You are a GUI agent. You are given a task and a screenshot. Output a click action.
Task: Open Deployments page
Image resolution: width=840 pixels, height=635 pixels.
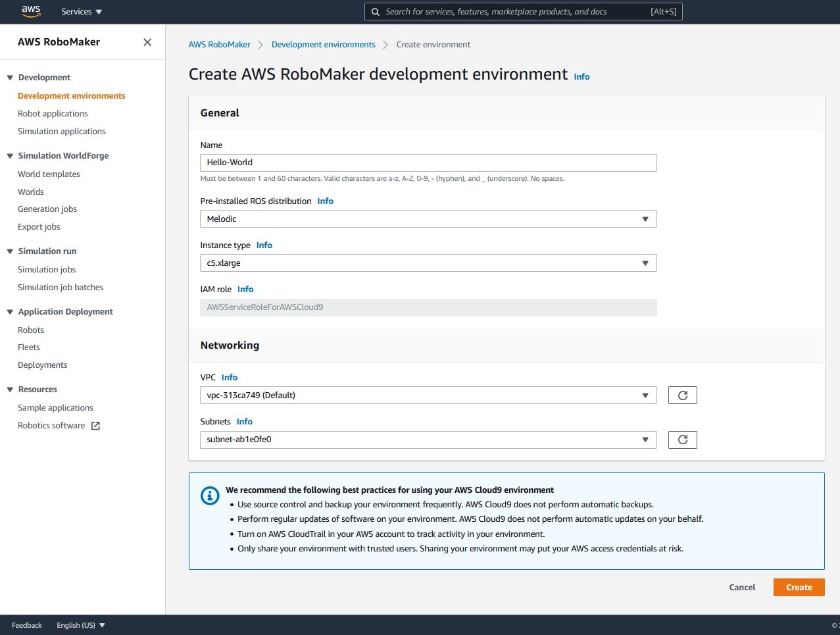point(43,365)
